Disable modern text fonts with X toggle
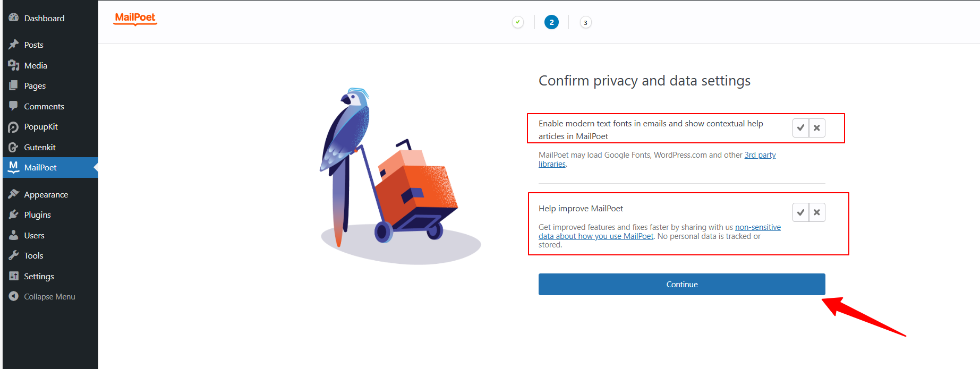The image size is (980, 369). click(x=817, y=128)
